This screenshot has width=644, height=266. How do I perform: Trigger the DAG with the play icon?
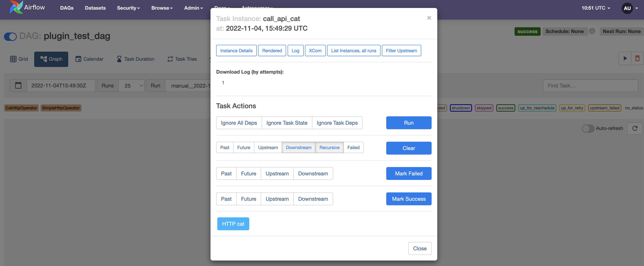(x=625, y=58)
